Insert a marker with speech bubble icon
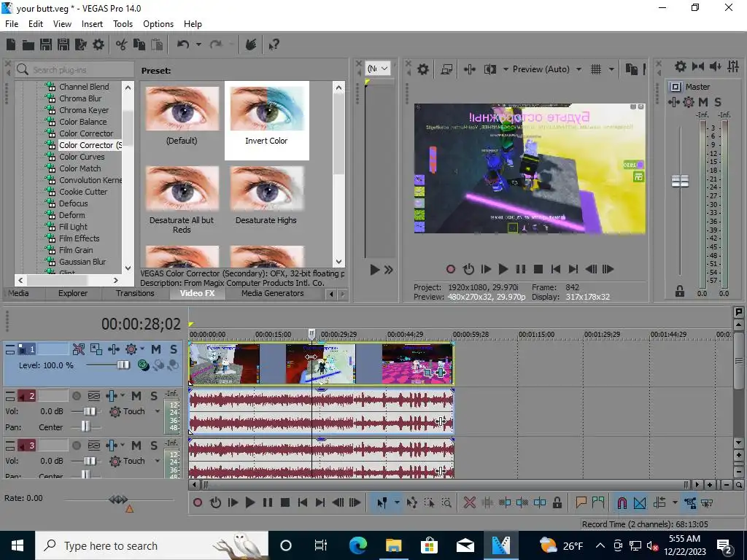This screenshot has width=747, height=560. click(581, 502)
